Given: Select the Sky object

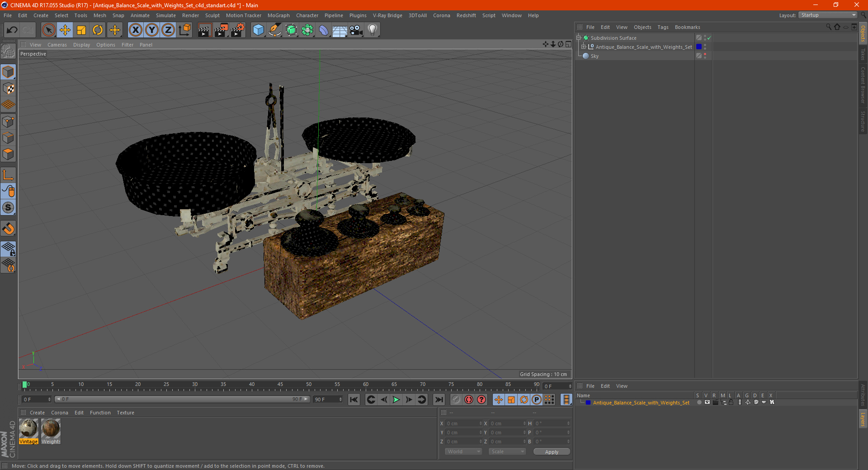Looking at the screenshot, I should (x=594, y=56).
